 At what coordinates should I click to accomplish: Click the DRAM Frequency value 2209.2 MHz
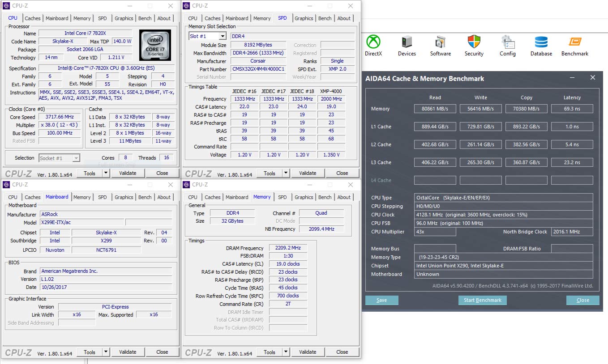point(288,248)
